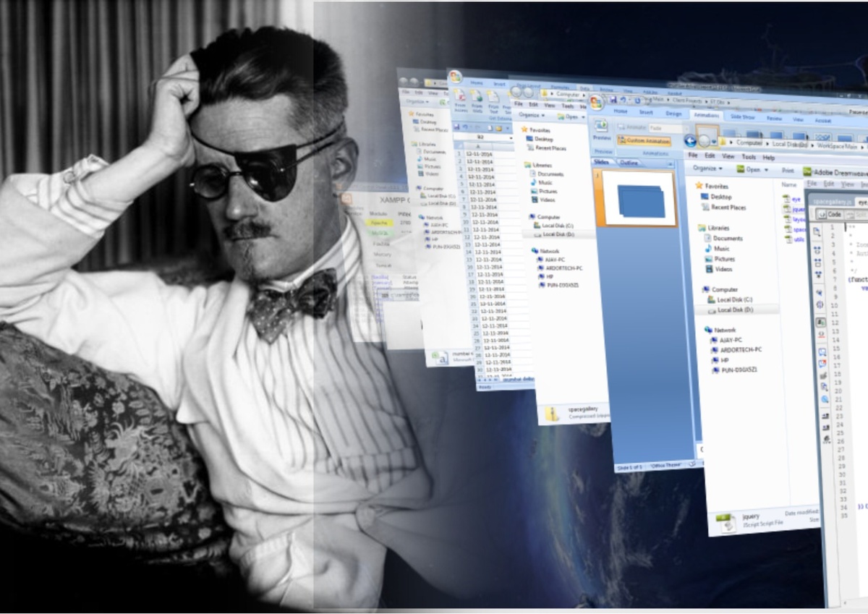Click Balance Braces icon in Dreamweaver toolbar

[x=820, y=304]
